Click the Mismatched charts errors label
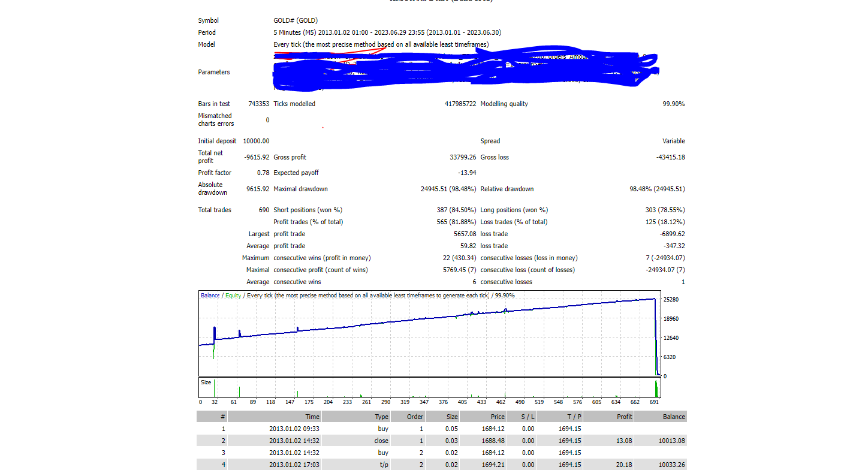 click(x=216, y=120)
